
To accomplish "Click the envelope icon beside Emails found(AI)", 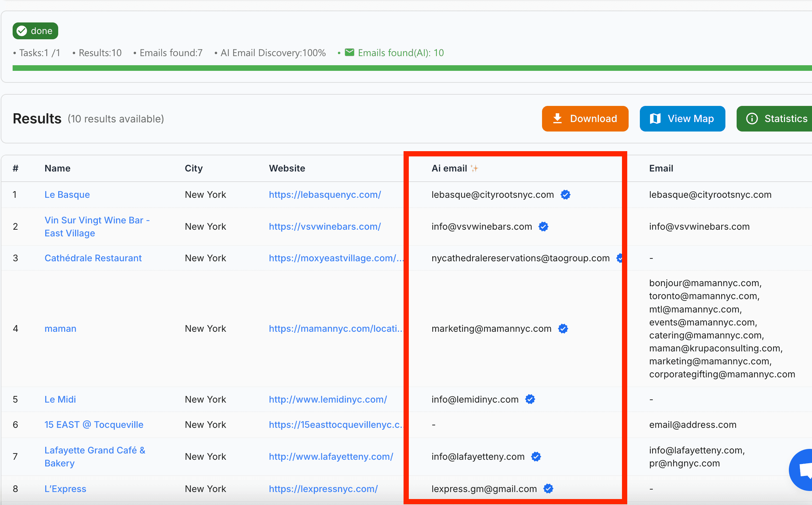I will click(x=350, y=52).
